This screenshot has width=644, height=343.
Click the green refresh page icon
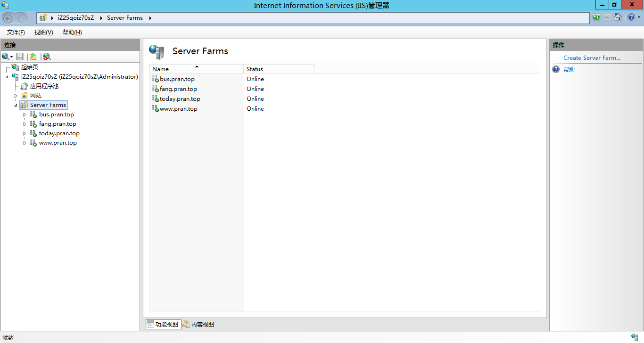[596, 17]
